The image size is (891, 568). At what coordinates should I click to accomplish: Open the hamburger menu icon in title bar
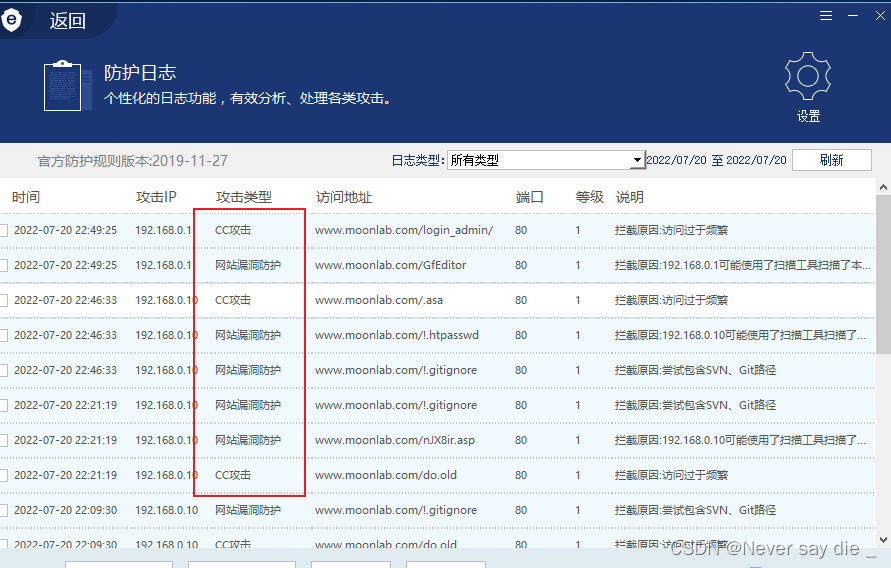[x=826, y=16]
